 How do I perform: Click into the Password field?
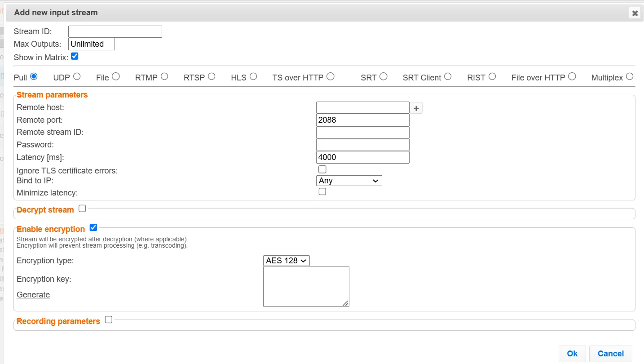click(x=363, y=145)
